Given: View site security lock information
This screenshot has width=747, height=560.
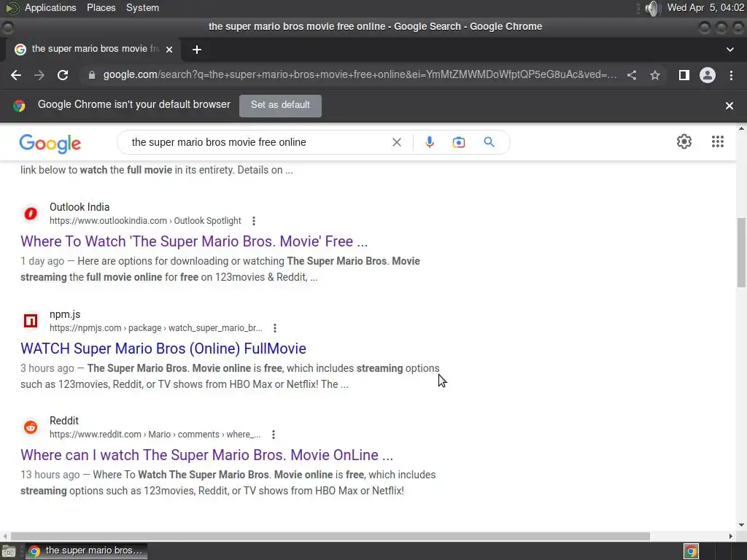Looking at the screenshot, I should click(x=91, y=75).
